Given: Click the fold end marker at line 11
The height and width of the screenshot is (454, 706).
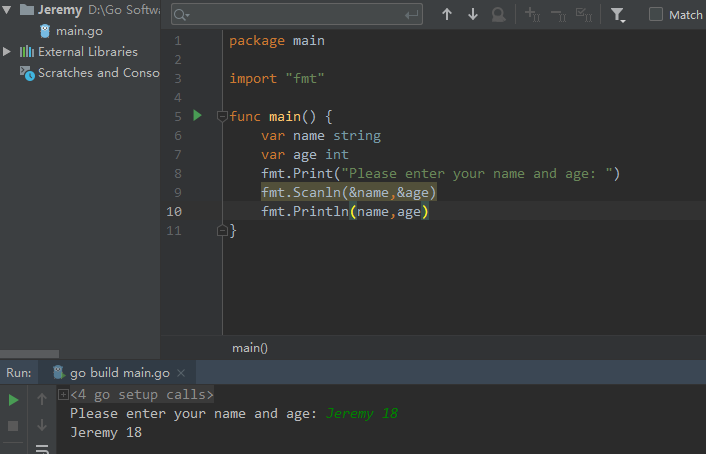Looking at the screenshot, I should pyautogui.click(x=222, y=231).
